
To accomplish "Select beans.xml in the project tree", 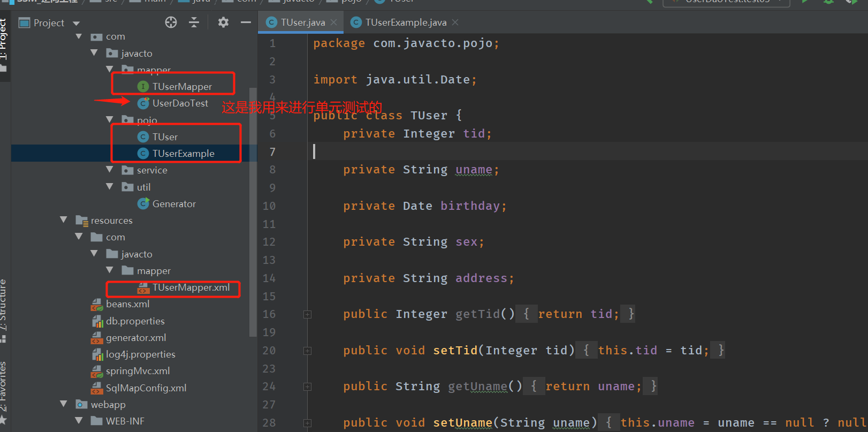I will pyautogui.click(x=128, y=304).
